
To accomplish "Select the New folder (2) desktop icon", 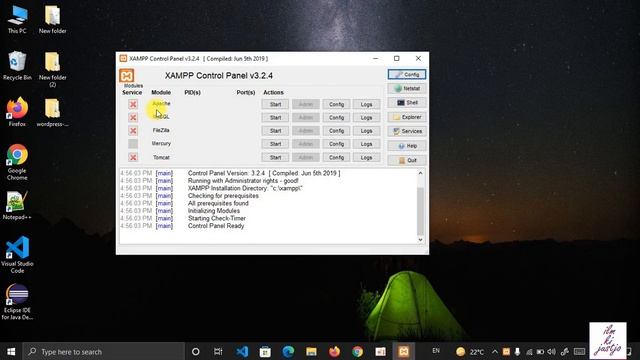I will click(53, 69).
